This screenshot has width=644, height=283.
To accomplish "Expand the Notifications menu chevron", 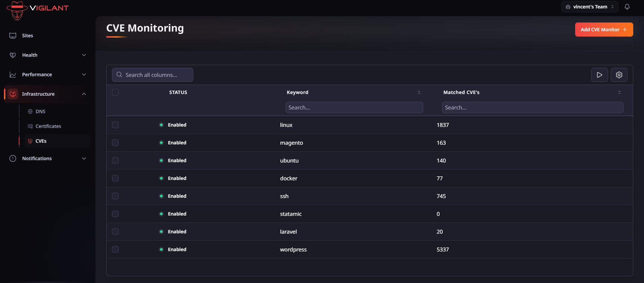I will 84,158.
